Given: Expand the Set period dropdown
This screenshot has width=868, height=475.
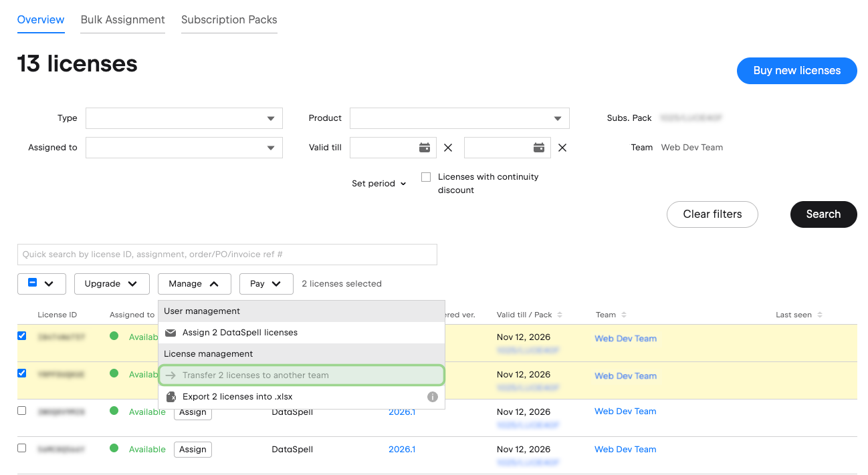Looking at the screenshot, I should click(378, 184).
